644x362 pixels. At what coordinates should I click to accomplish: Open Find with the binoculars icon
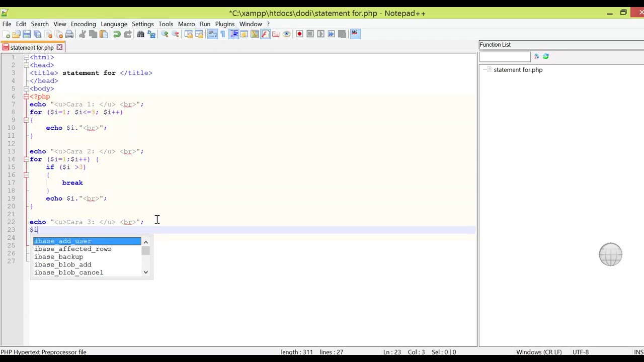(x=141, y=34)
